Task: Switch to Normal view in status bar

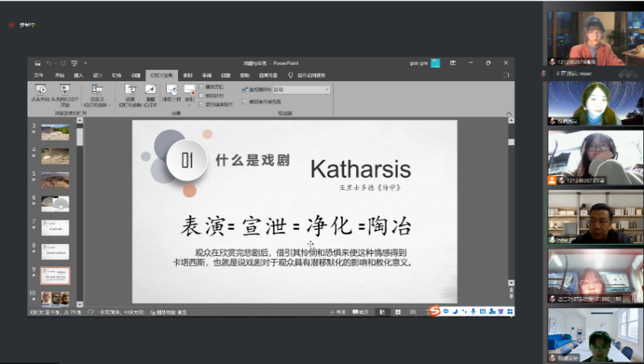Action: [x=382, y=312]
